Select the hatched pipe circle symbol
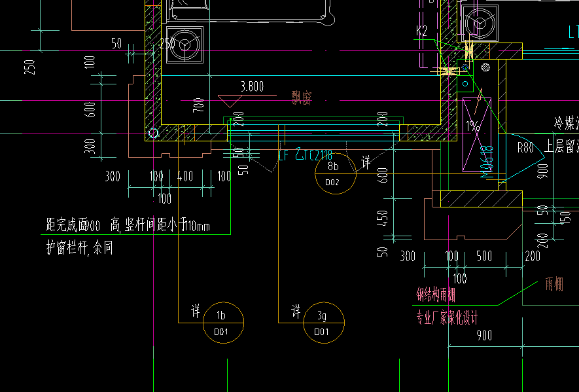579x392 pixels. pyautogui.click(x=486, y=67)
